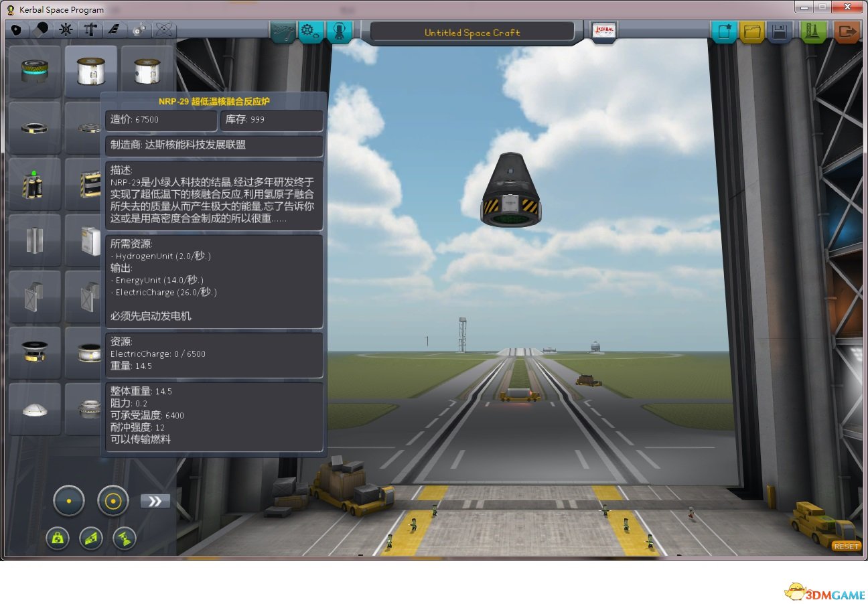Click the command pod in the hangar

[x=510, y=190]
